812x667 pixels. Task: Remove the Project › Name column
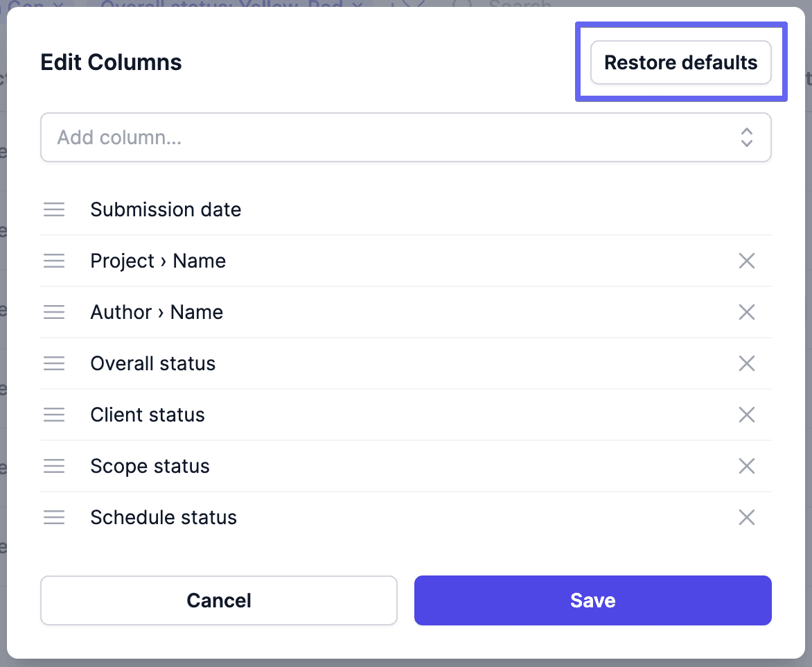(747, 261)
